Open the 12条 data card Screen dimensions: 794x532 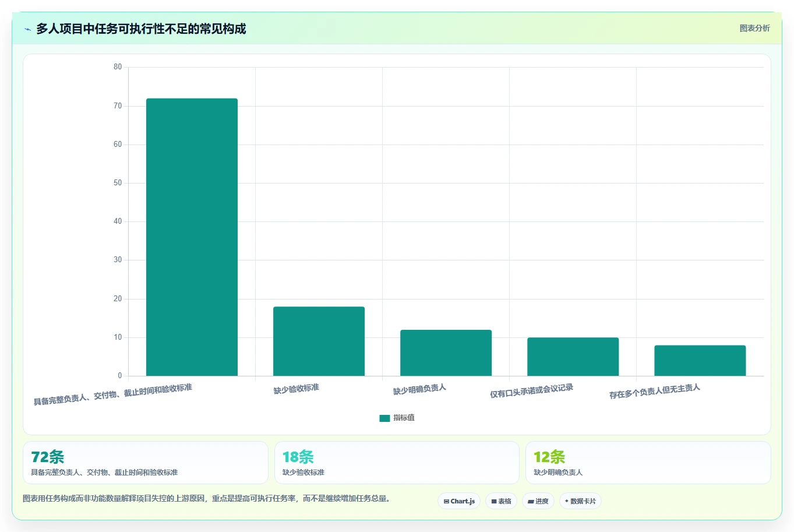click(648, 463)
